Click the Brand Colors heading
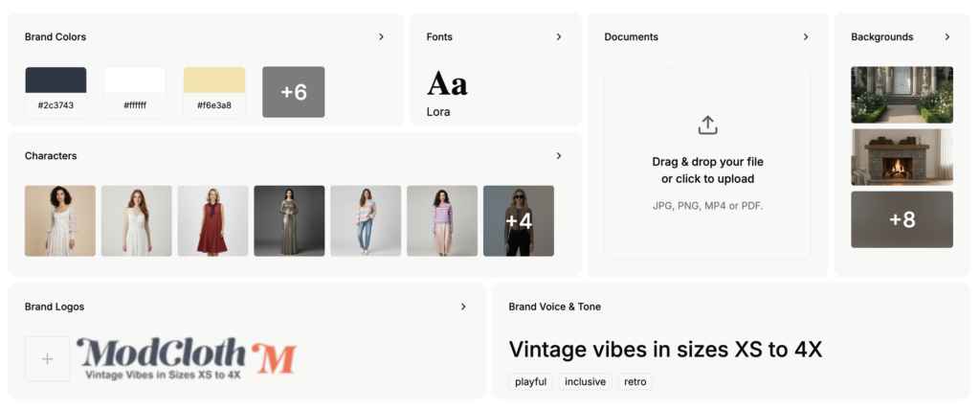Screen dimensions: 980x410 coord(56,37)
